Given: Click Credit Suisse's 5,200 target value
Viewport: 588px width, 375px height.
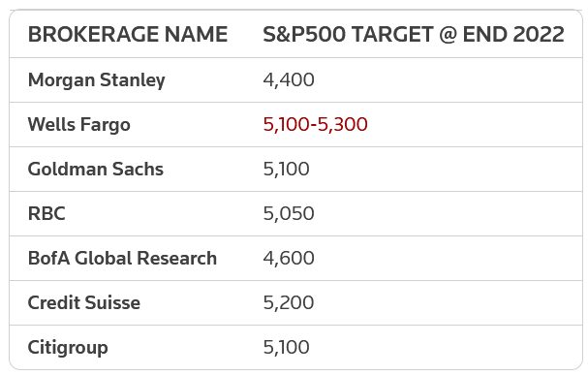Looking at the screenshot, I should pyautogui.click(x=289, y=302).
